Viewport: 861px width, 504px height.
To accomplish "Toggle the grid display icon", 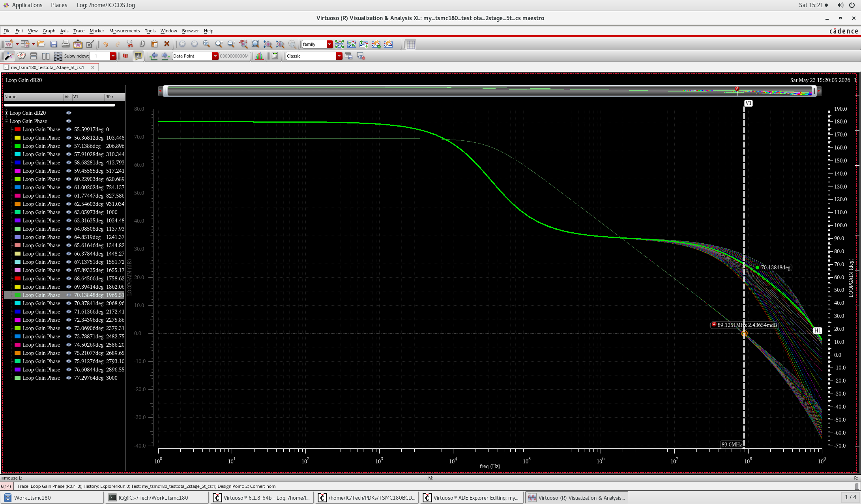I will 411,44.
